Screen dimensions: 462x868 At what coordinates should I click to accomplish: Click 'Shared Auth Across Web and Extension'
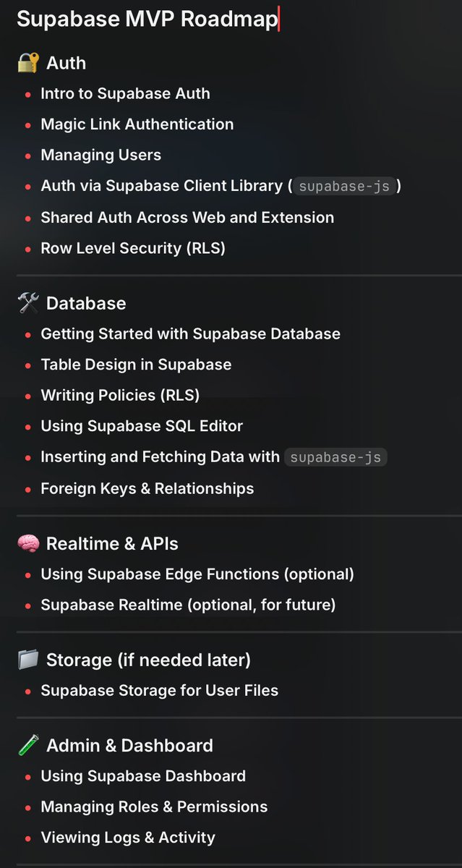pos(187,217)
